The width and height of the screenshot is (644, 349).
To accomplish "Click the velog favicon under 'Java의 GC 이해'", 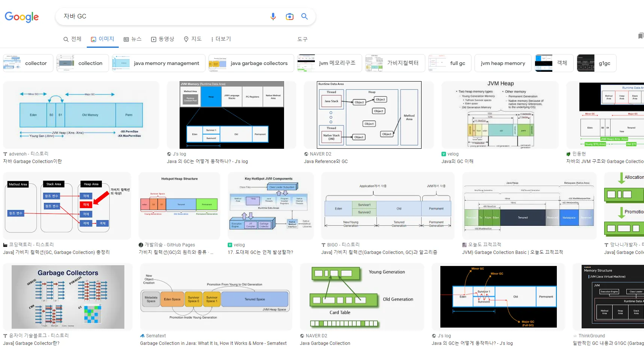I will 444,154.
